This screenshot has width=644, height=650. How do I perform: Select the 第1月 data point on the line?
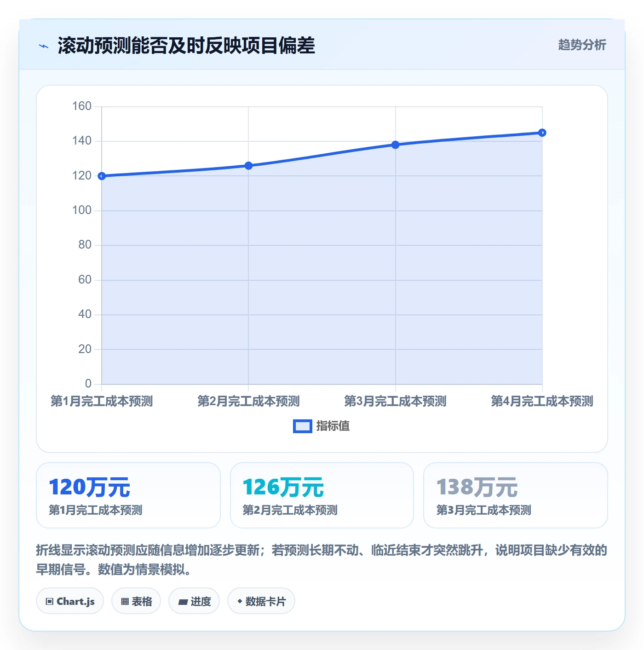pyautogui.click(x=102, y=176)
